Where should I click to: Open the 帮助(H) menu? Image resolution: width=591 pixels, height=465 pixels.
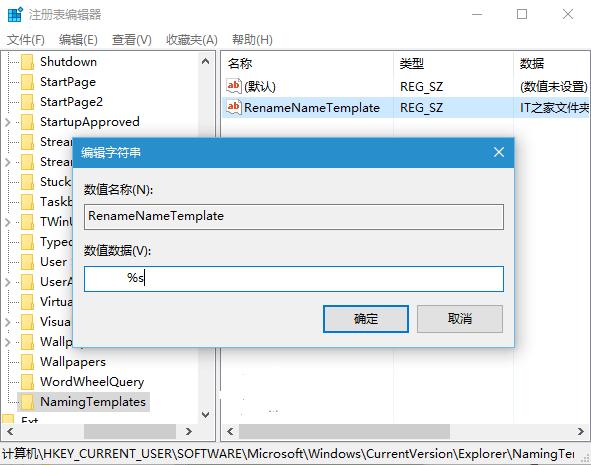(x=252, y=40)
